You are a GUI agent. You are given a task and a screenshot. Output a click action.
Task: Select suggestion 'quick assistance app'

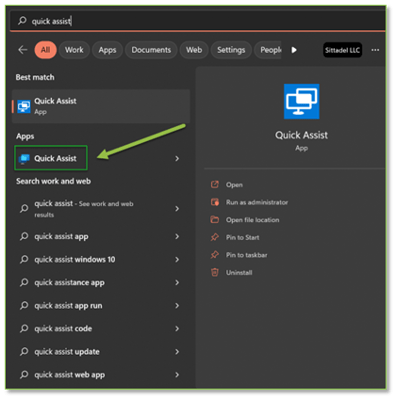tap(69, 282)
